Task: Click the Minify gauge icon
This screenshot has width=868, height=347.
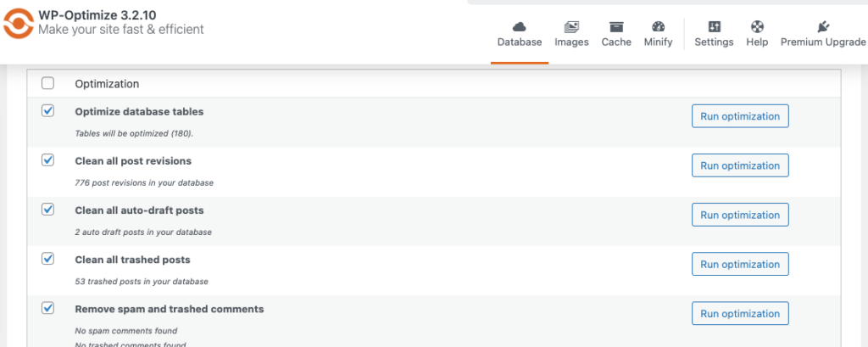Action: 658,26
